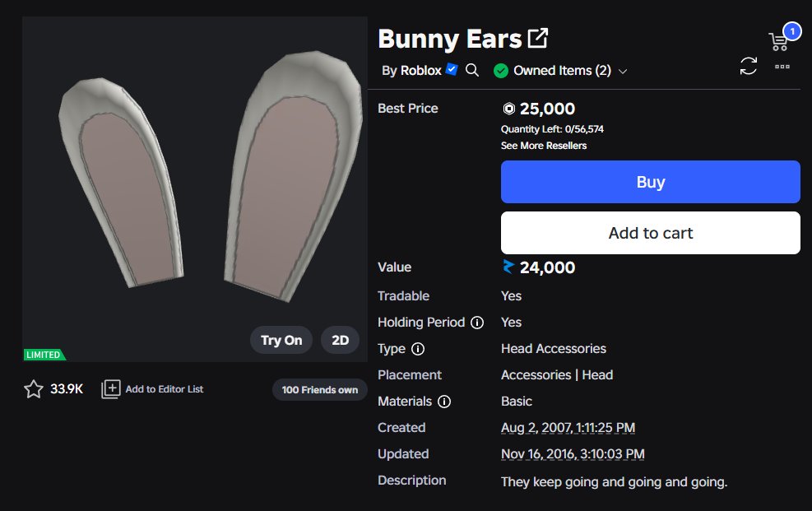Click the Holding Period Yes value

pos(511,322)
